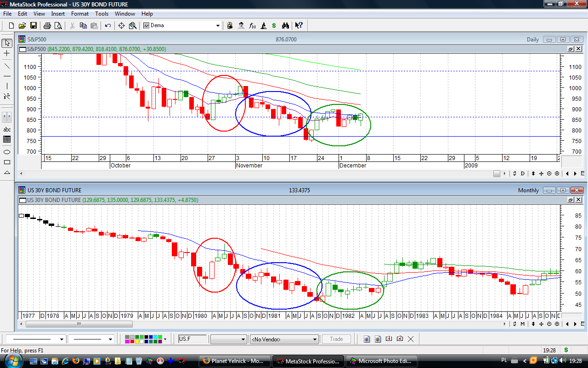Open the Edit menu
This screenshot has width=588, height=368.
23,14
